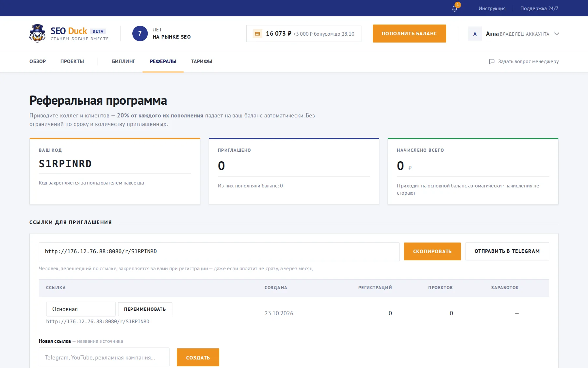Select the Рефералы tab

click(x=163, y=61)
